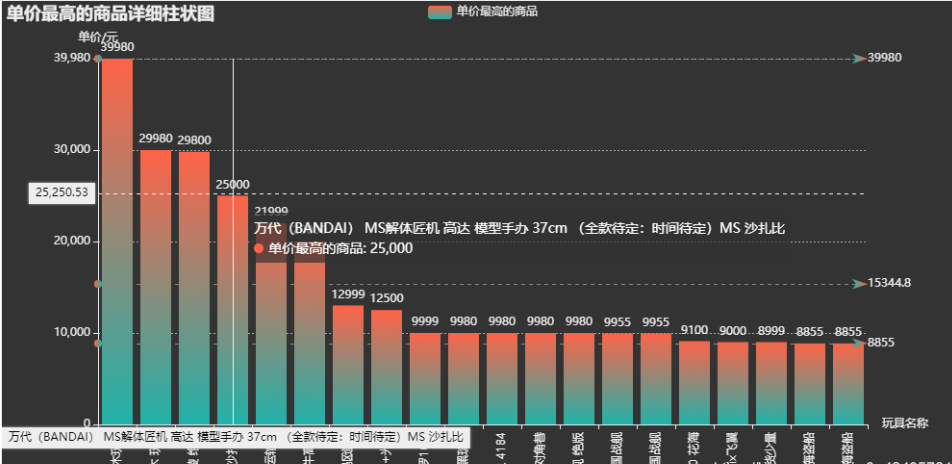
Task: Select the bar labeled 12500
Action: 387,367
